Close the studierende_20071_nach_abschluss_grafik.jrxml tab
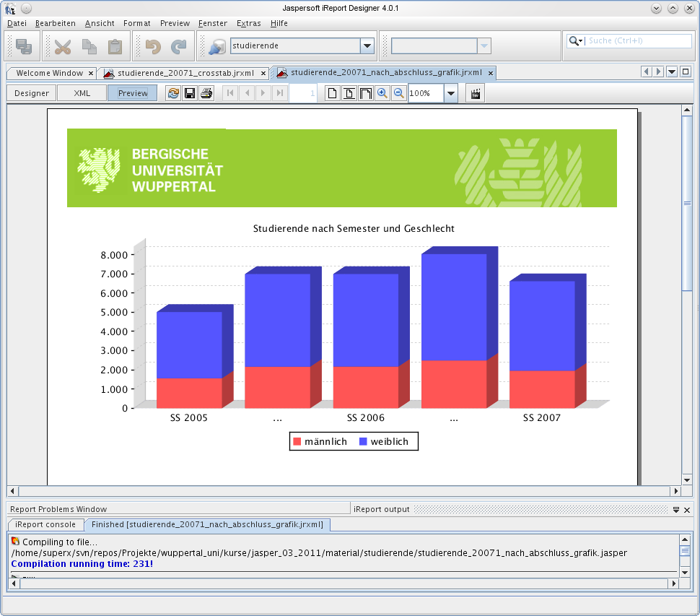Screen dimensions: 700x616 (x=491, y=73)
